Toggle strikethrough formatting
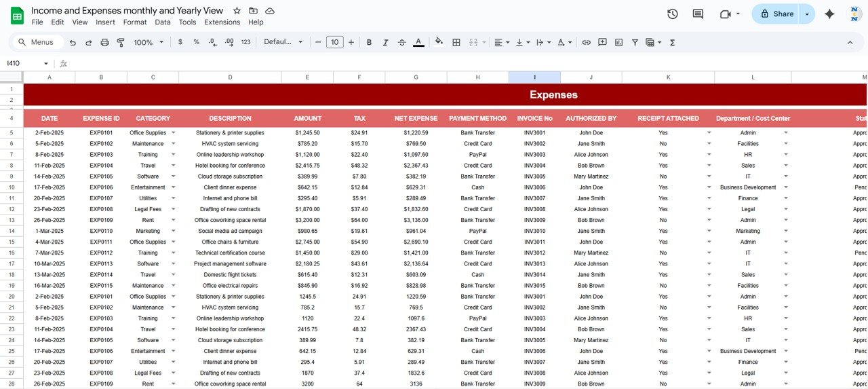 pyautogui.click(x=401, y=42)
